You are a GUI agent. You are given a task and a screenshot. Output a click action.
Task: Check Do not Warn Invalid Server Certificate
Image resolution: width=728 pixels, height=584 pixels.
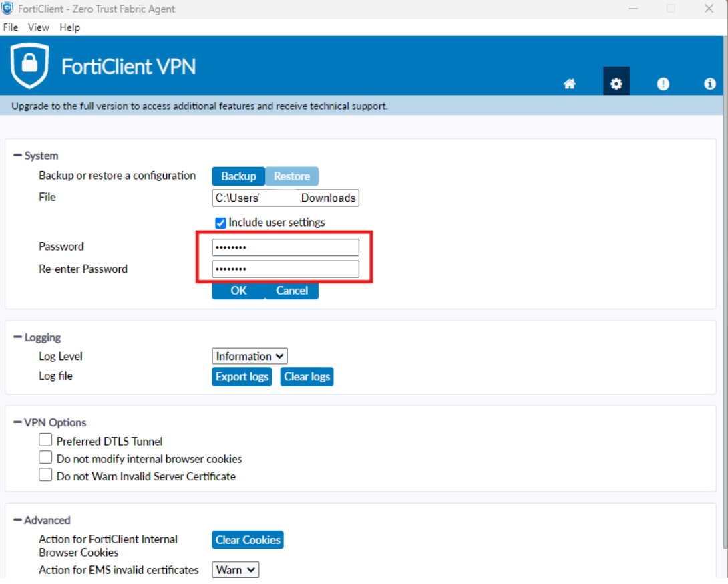click(x=45, y=475)
